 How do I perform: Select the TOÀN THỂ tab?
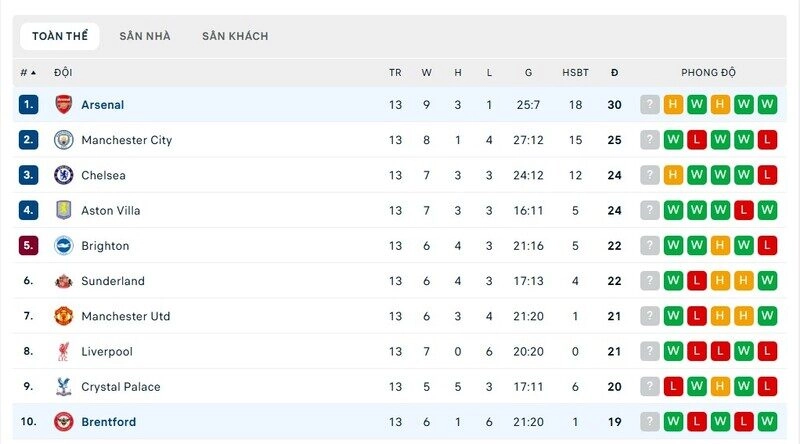(x=60, y=36)
